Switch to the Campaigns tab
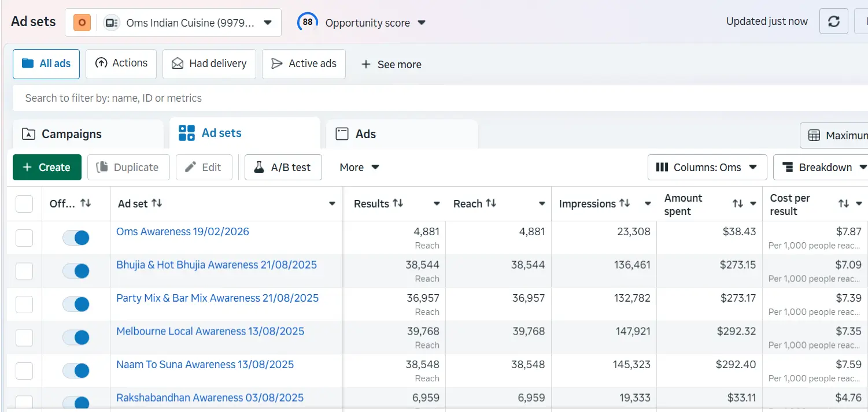The height and width of the screenshot is (412, 868). (x=72, y=133)
